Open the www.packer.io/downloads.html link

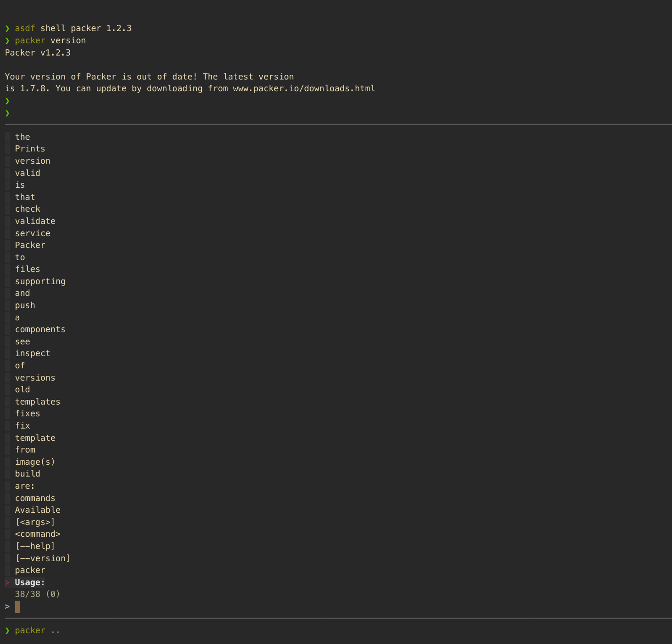tap(304, 88)
